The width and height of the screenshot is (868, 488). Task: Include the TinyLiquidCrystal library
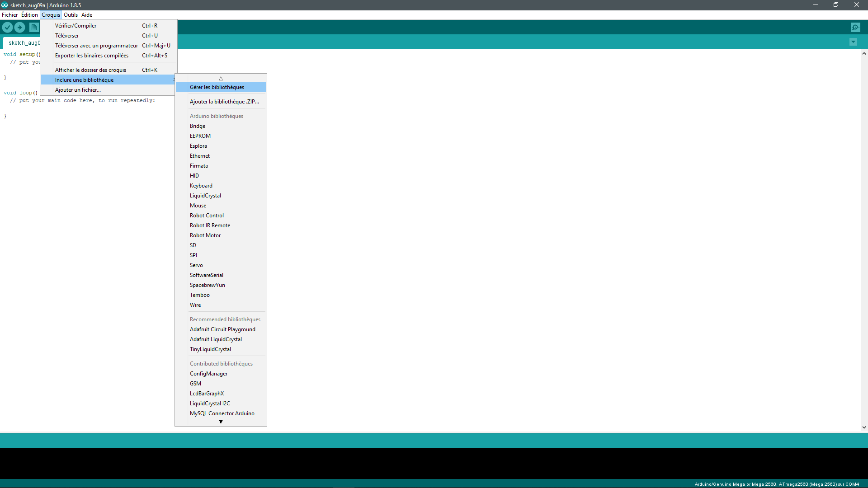221,349
